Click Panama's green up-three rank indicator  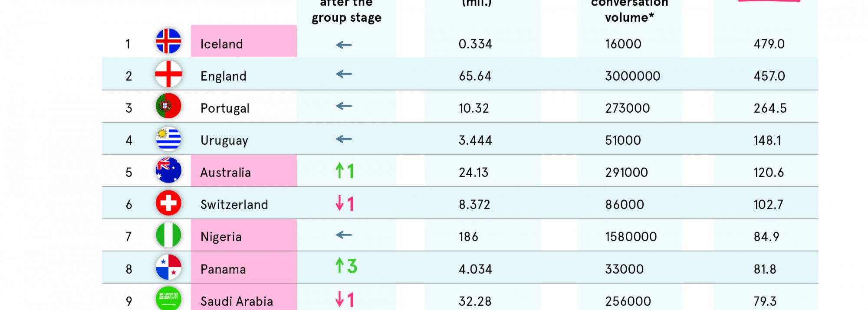(346, 266)
